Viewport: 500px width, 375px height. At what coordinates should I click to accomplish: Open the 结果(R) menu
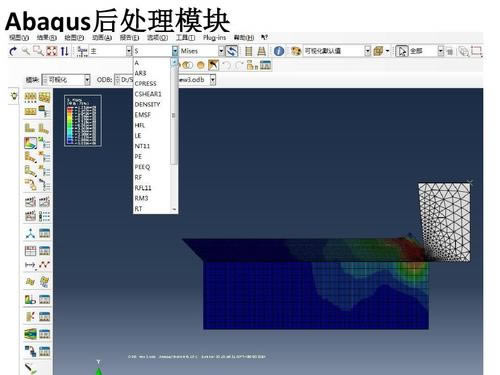(47, 38)
